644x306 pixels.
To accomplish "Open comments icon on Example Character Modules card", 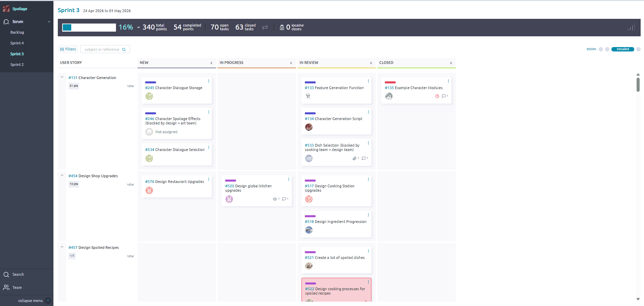I will (x=444, y=96).
